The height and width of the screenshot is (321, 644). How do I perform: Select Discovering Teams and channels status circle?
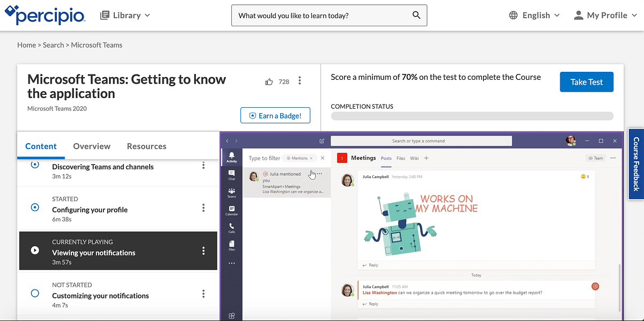coord(35,165)
